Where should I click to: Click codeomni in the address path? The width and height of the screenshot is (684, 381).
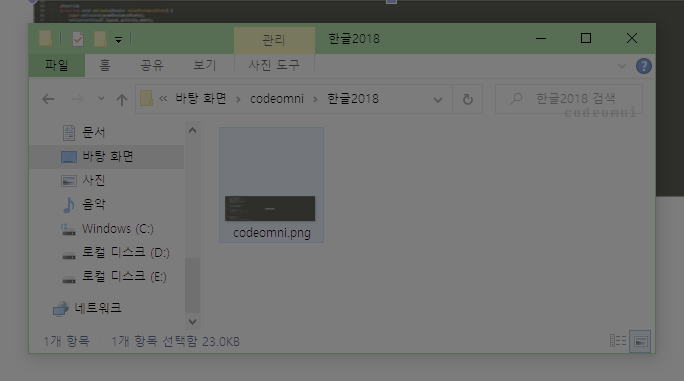tap(277, 99)
